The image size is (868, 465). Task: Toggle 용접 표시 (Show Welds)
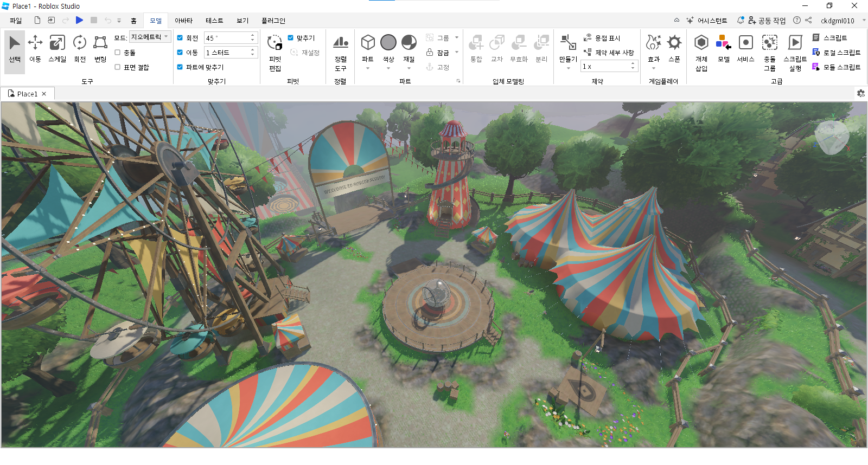click(602, 38)
